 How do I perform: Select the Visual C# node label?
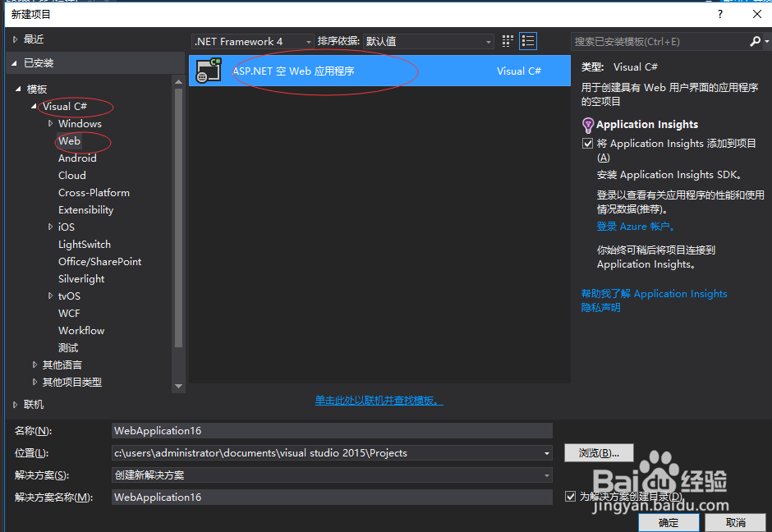click(x=65, y=106)
